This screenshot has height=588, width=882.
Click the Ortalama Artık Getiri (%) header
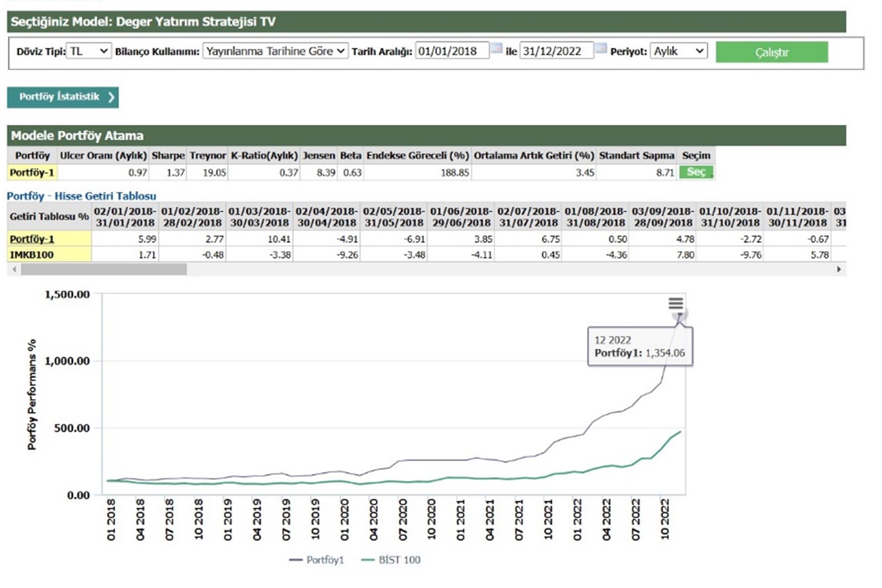pos(534,155)
